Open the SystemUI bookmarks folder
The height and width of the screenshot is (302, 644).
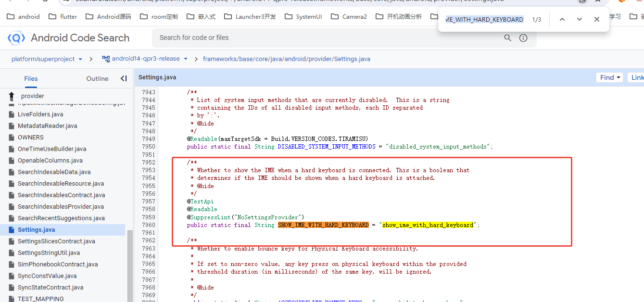303,16
